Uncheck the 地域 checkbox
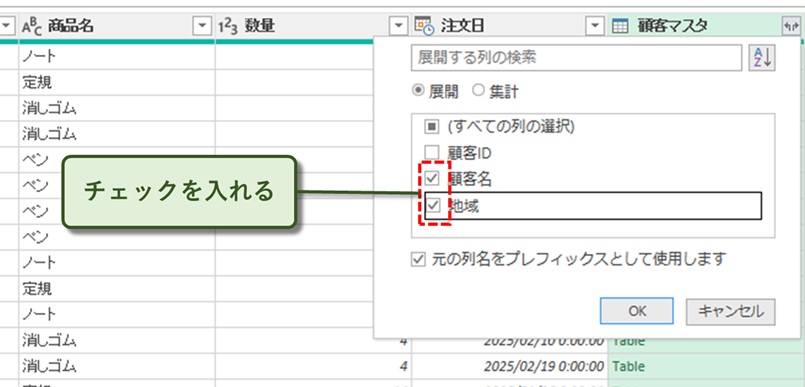 tap(434, 206)
